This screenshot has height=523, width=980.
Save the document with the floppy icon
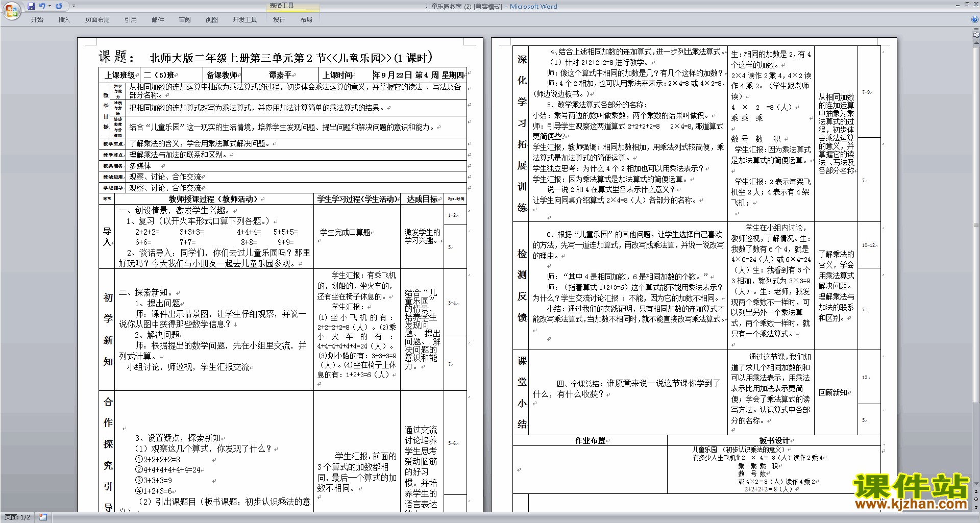31,6
